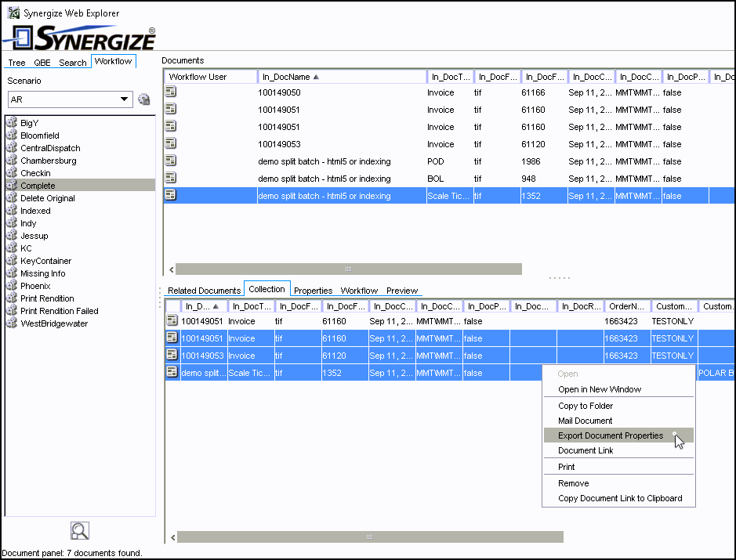736x560 pixels.
Task: Choose Copy Document Link to Clipboard
Action: point(618,498)
